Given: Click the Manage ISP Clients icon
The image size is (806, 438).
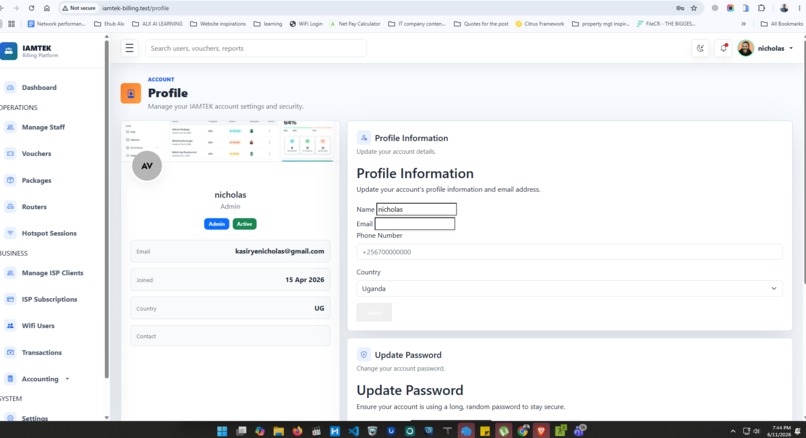Looking at the screenshot, I should point(10,272).
